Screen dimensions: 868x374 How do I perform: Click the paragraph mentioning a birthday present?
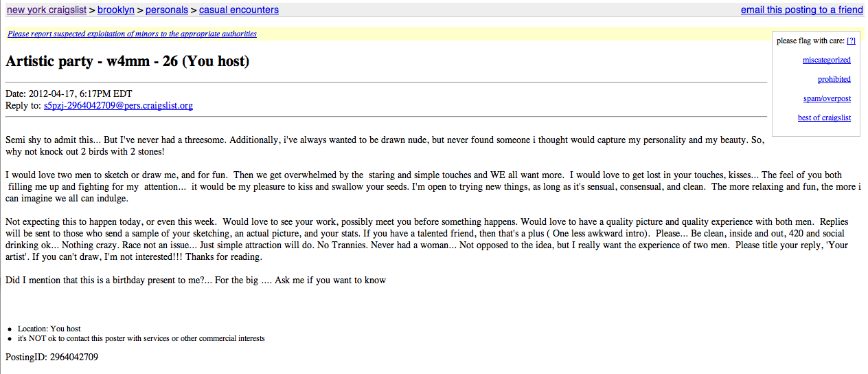[x=196, y=280]
